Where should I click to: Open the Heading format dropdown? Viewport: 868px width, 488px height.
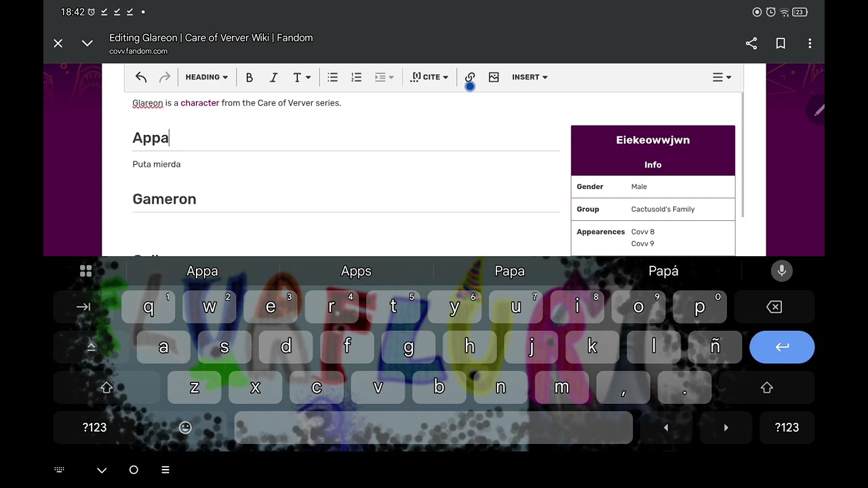pyautogui.click(x=207, y=77)
